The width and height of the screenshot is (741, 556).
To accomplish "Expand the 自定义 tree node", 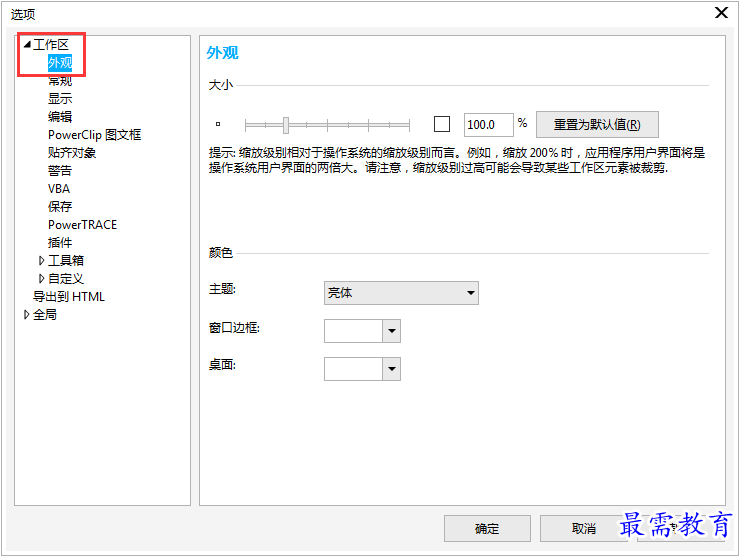I will pyautogui.click(x=41, y=278).
